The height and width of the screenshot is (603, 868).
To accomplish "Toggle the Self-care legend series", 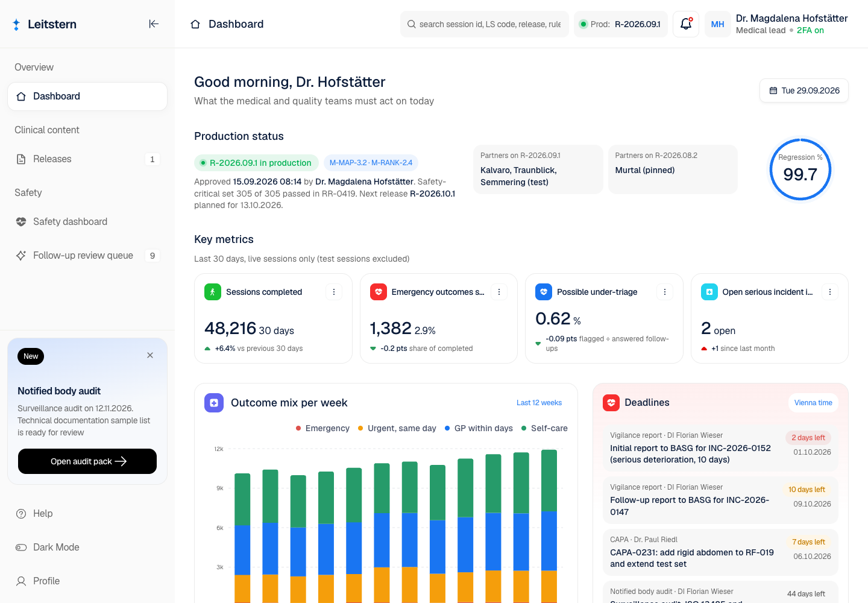I will coord(544,428).
